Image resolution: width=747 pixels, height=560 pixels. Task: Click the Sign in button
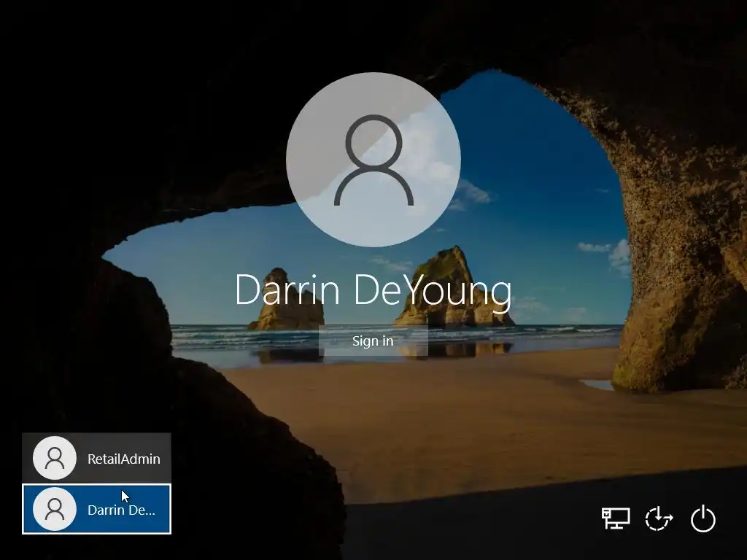[373, 341]
